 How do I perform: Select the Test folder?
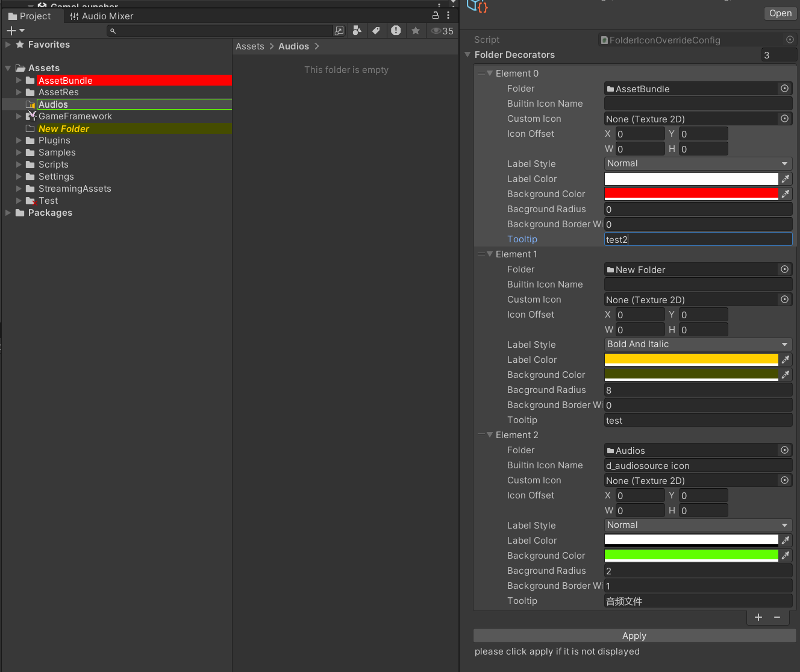(48, 201)
